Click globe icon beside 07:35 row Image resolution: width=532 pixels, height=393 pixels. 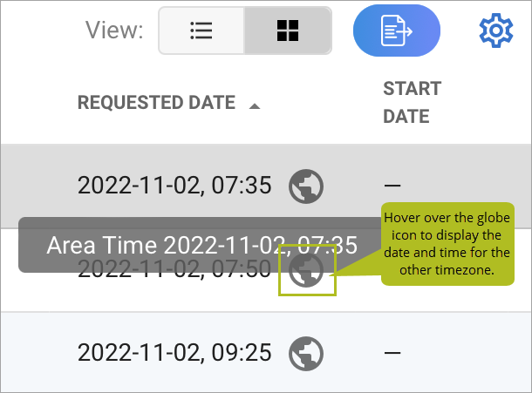click(306, 186)
